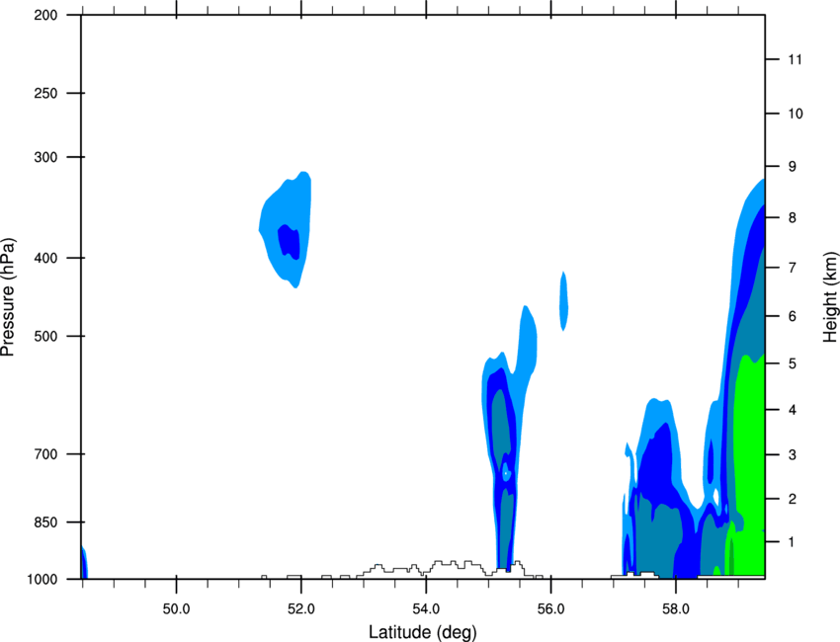
Task: Click the 2 km height label
Action: pyautogui.click(x=793, y=499)
